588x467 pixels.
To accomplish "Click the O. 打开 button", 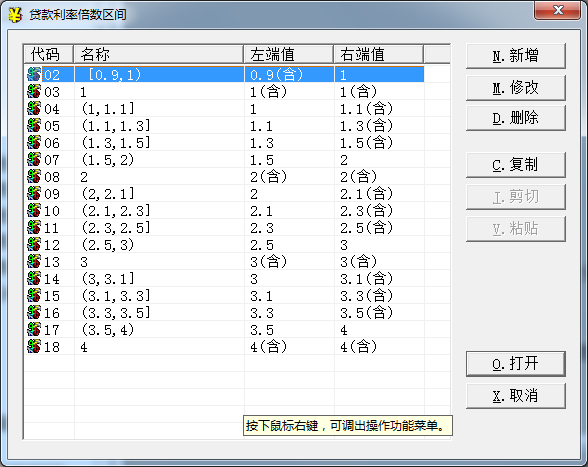I will coord(516,364).
